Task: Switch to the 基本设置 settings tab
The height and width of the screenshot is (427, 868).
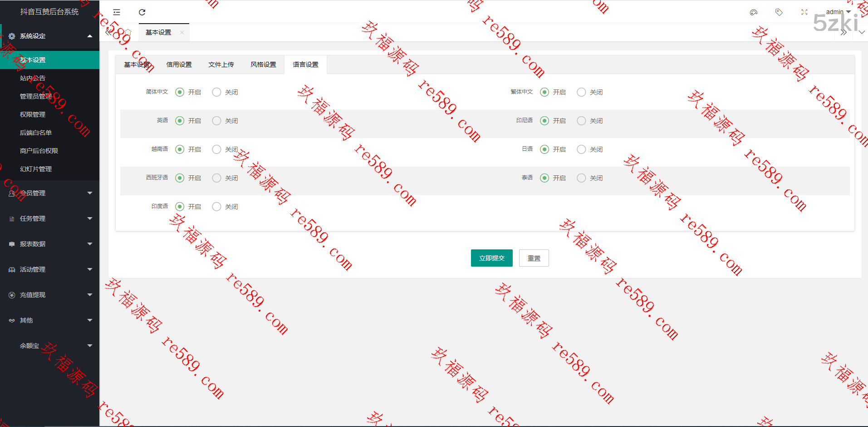Action: pos(137,65)
